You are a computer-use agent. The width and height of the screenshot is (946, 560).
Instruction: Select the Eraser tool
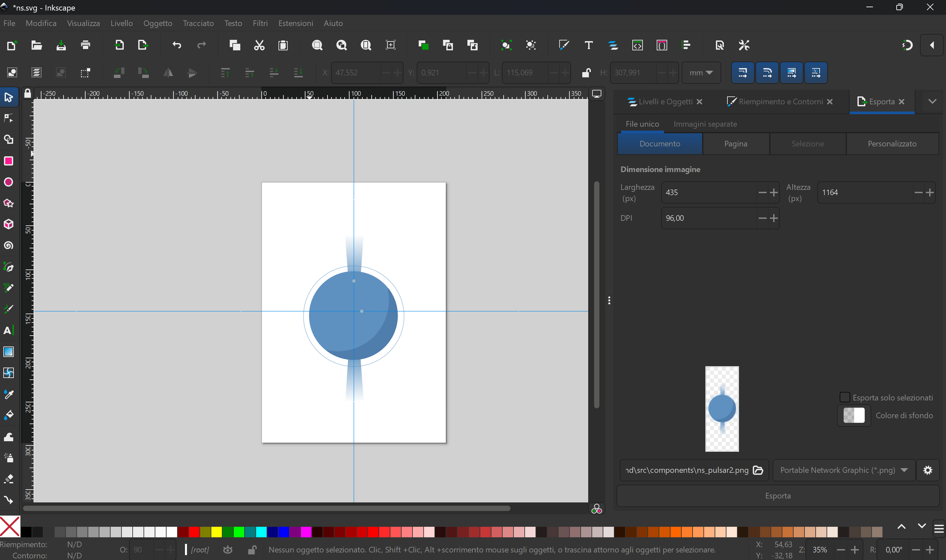point(8,479)
